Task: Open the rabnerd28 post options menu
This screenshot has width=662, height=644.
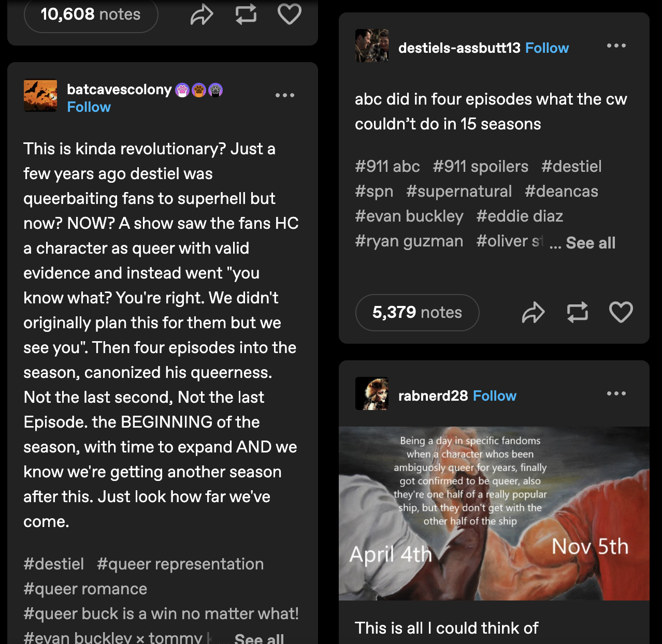Action: click(616, 393)
